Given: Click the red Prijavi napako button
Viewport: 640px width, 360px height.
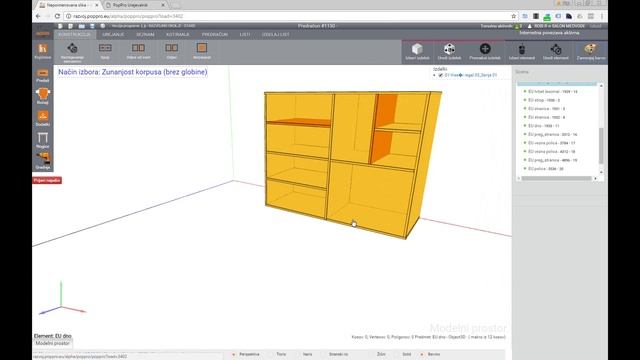Looking at the screenshot, I should pos(47,180).
